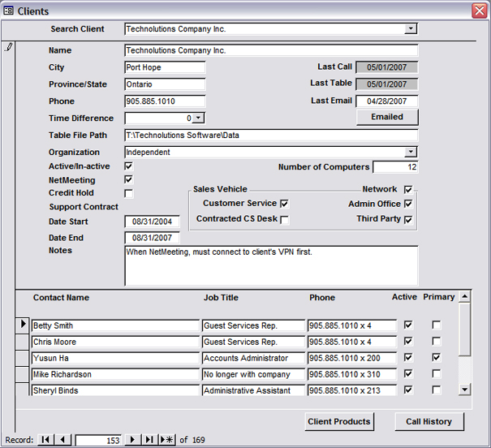Click the Date Start field
Viewport: 491px width, 448px height.
[153, 222]
